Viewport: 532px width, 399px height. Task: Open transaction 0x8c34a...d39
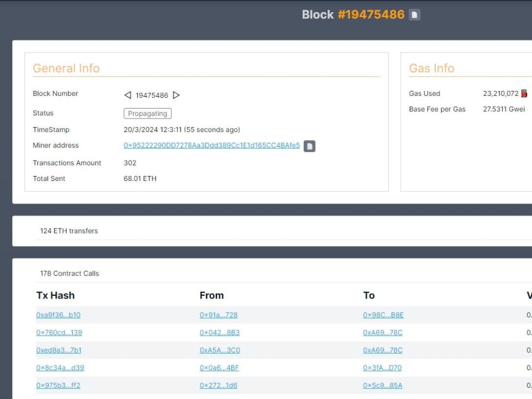point(60,368)
